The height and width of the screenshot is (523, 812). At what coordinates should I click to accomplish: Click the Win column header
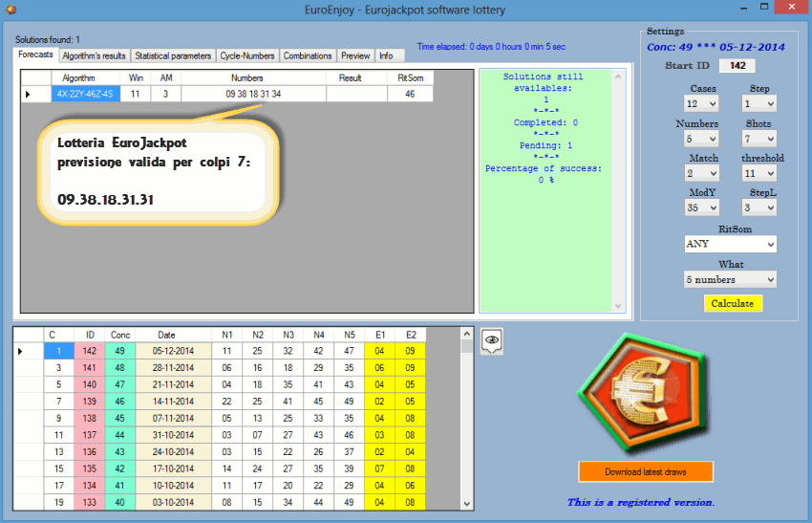[135, 77]
